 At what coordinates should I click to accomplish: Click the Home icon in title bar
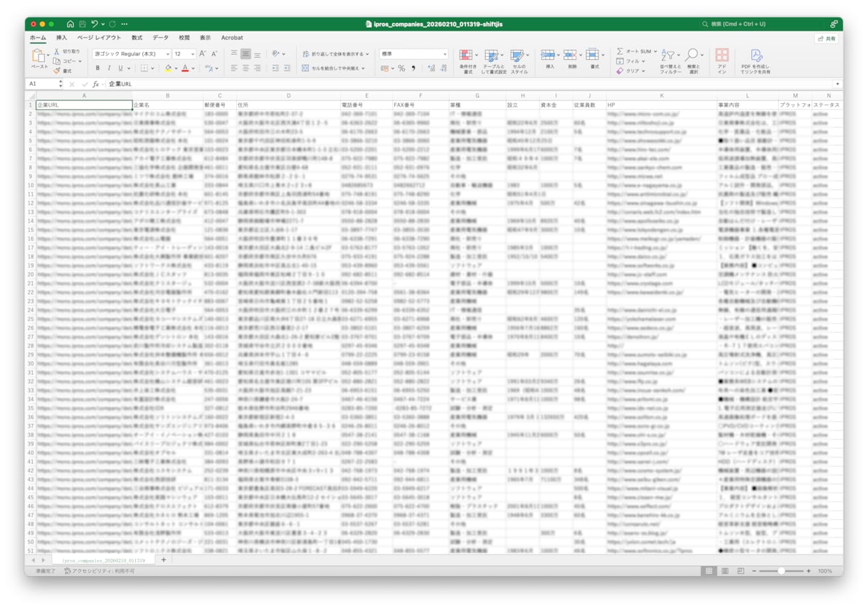coord(70,24)
